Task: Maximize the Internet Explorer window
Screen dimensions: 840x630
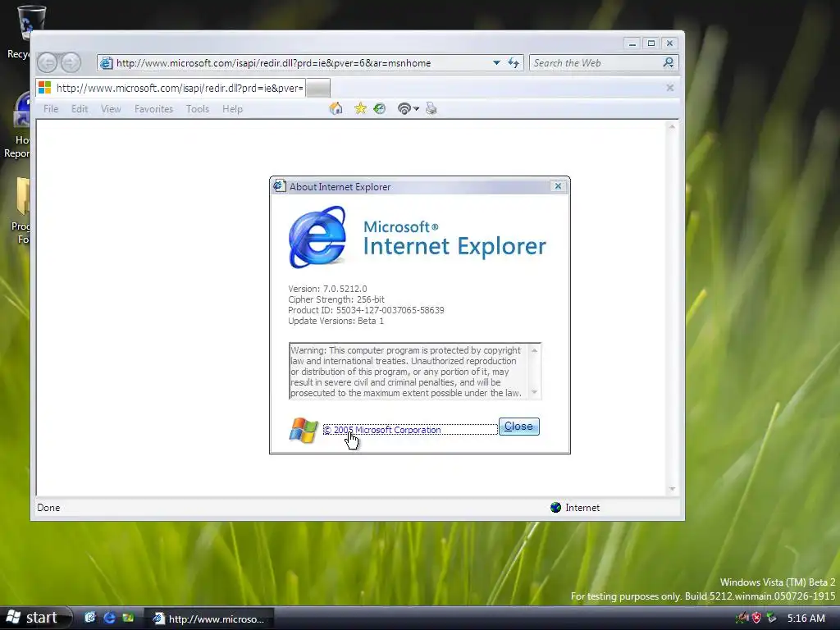Action: click(x=651, y=43)
